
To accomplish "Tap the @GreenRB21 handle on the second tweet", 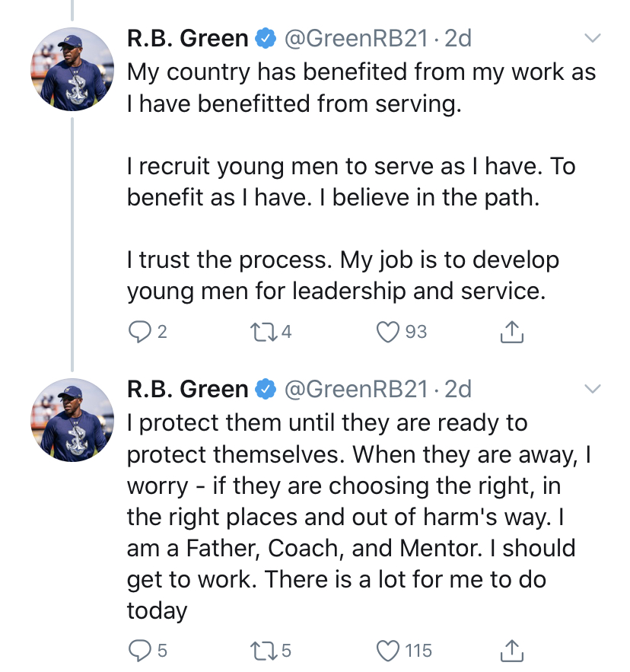I will [355, 390].
